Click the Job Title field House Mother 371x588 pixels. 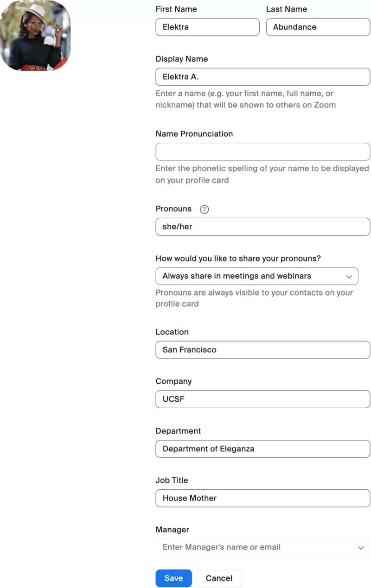(263, 498)
